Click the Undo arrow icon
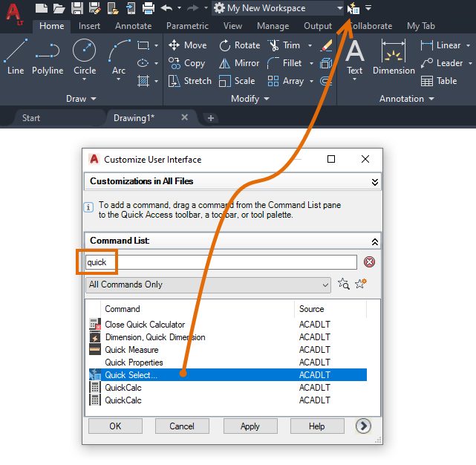This screenshot has width=476, height=465. (166, 8)
